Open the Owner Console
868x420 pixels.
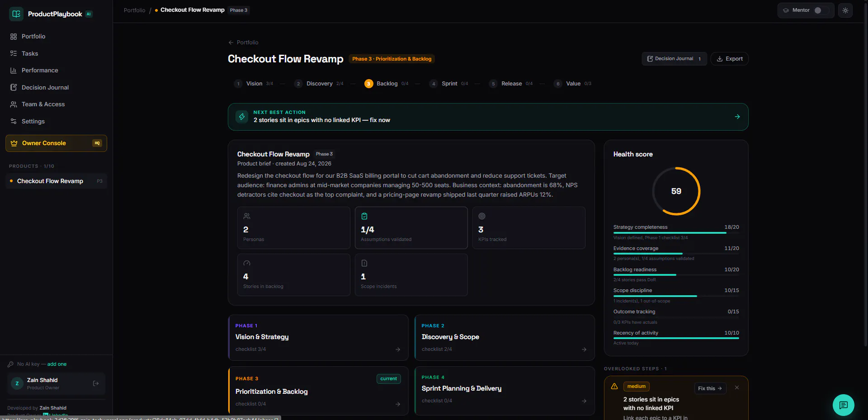(56, 143)
